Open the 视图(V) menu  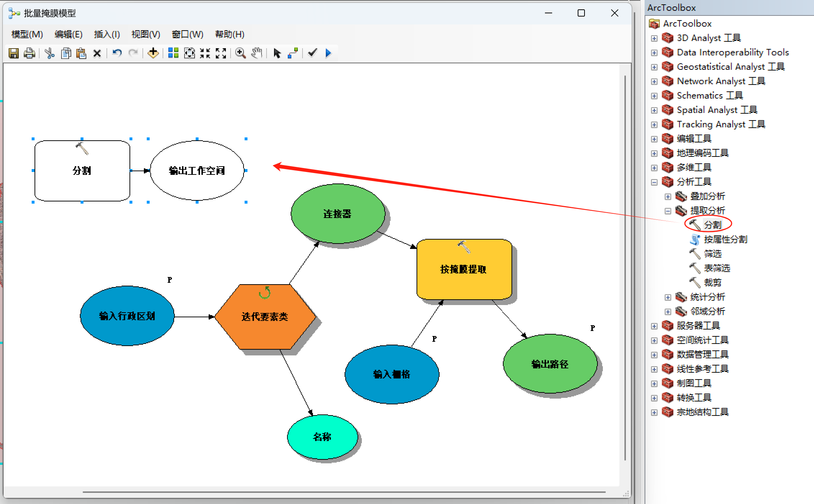pyautogui.click(x=145, y=34)
